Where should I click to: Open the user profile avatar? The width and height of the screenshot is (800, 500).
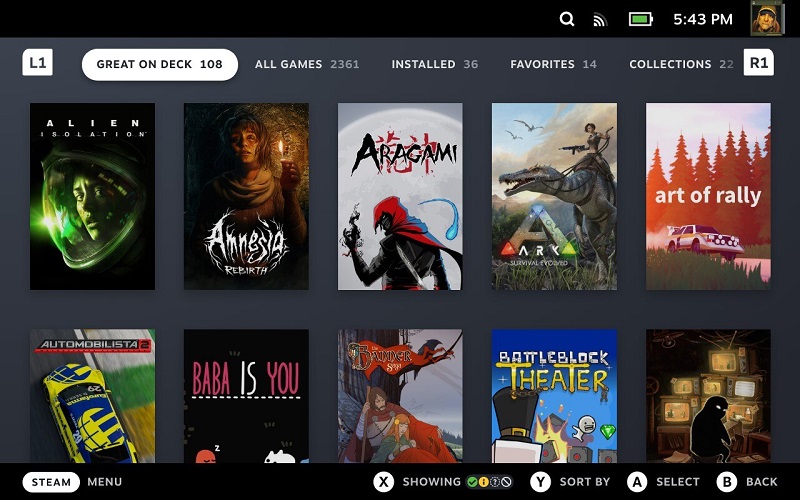tap(767, 18)
